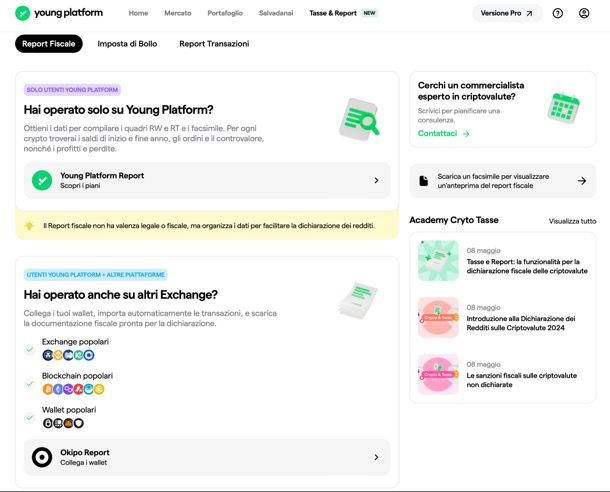Click the Young Platform logo
The width and height of the screenshot is (610, 492).
59,13
